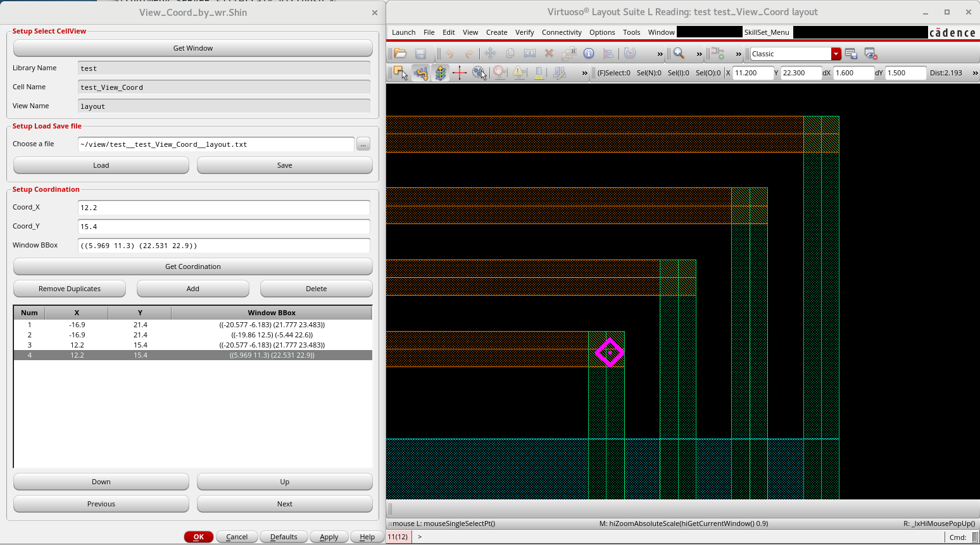Click the yellow-base DRD post-edit icon
Image resolution: width=980 pixels, height=545 pixels.
click(x=539, y=73)
